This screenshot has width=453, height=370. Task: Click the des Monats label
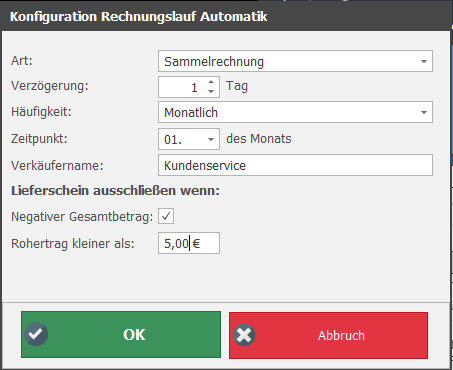[259, 139]
